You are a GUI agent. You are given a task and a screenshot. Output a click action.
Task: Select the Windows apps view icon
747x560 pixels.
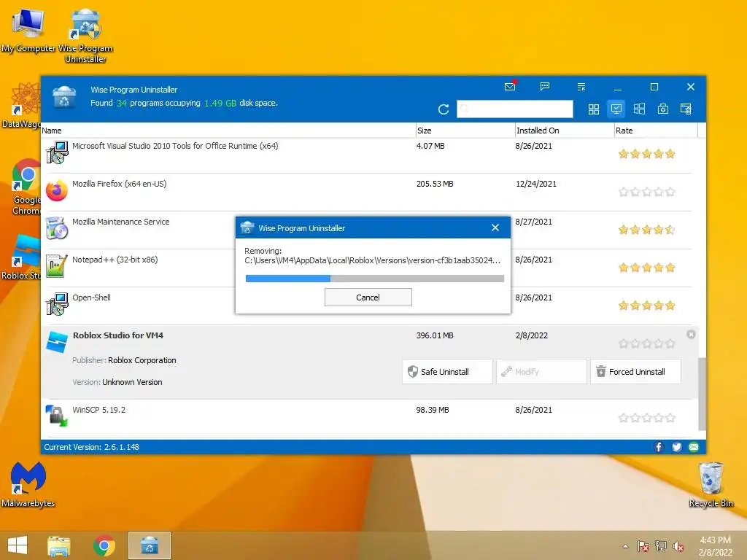coord(639,109)
